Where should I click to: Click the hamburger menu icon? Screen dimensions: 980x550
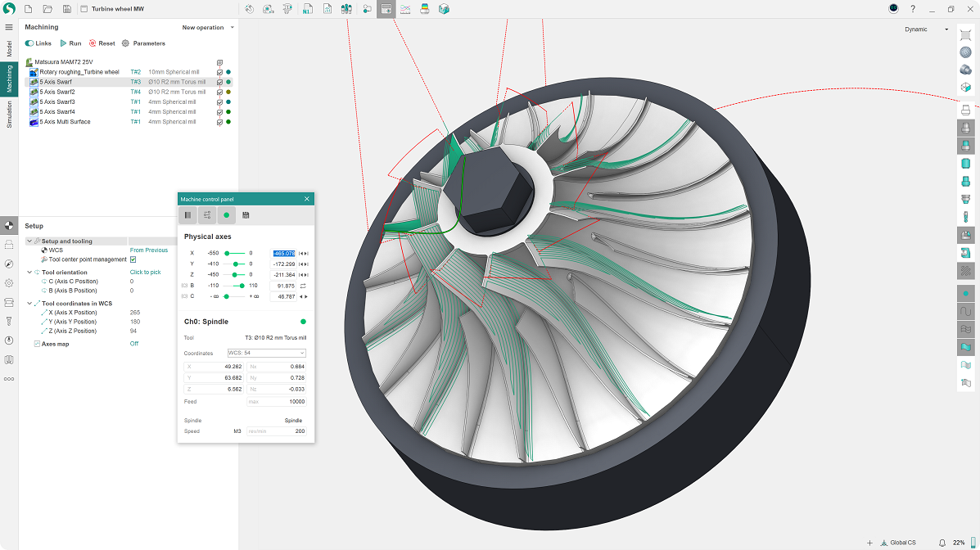click(9, 27)
